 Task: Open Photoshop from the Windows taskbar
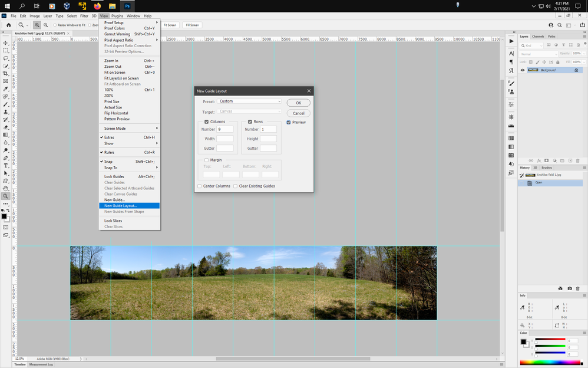[127, 6]
